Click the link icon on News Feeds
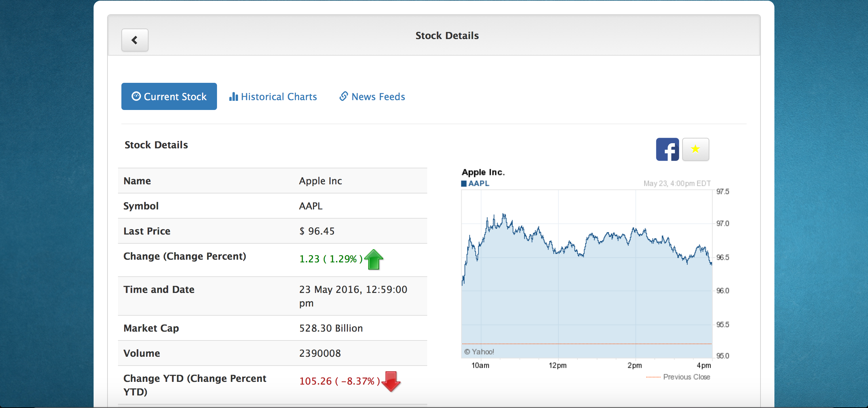Viewport: 868px width, 408px height. click(343, 96)
